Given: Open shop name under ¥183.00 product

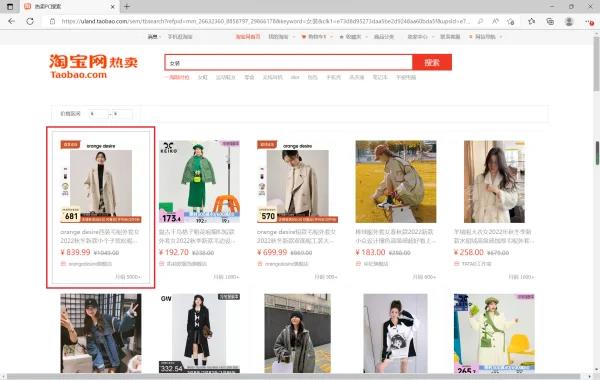Looking at the screenshot, I should [x=375, y=264].
